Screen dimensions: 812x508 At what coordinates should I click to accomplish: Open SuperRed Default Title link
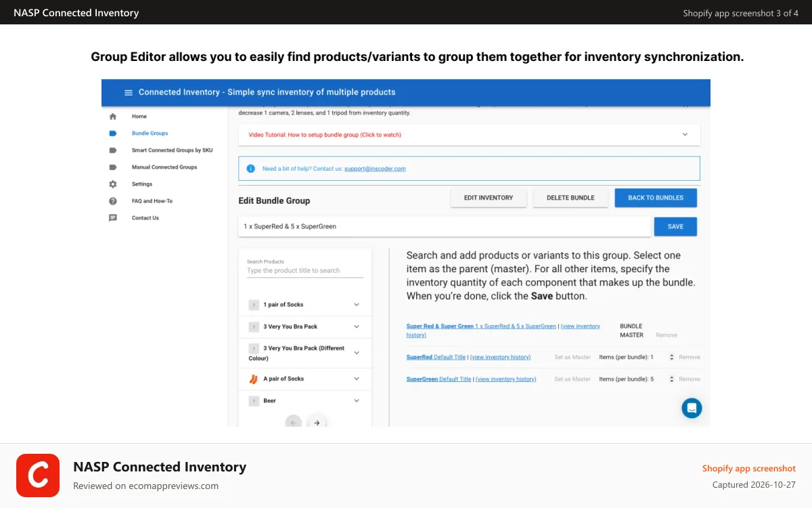point(436,357)
